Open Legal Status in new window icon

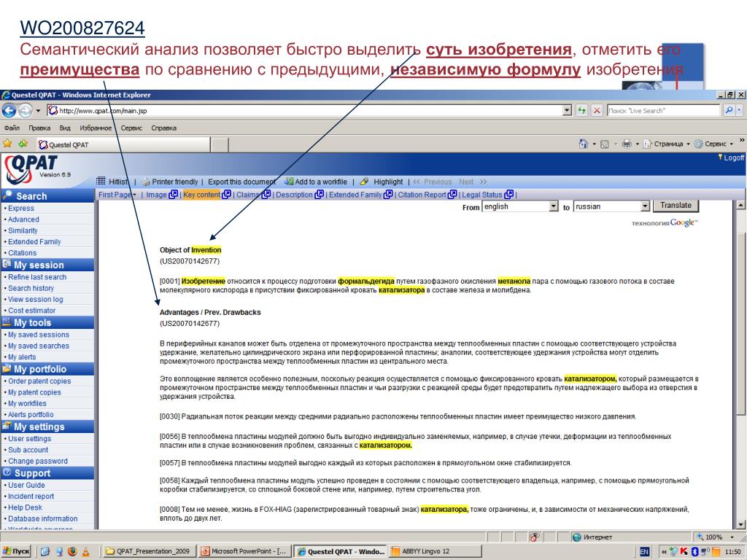[x=508, y=194]
